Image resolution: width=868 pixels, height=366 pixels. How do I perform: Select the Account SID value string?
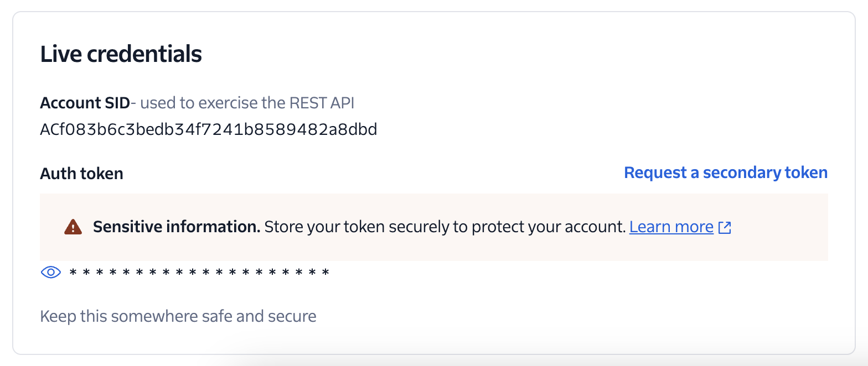(x=209, y=129)
